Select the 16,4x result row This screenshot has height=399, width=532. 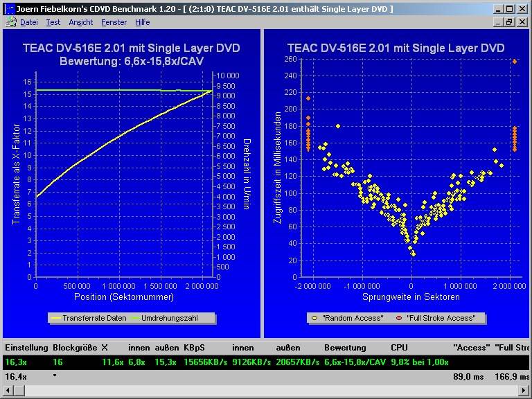click(x=266, y=377)
